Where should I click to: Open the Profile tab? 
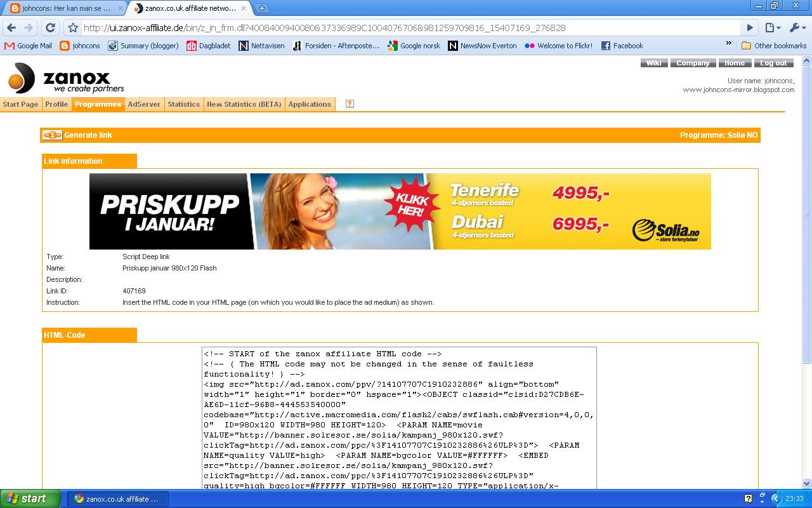(x=56, y=104)
